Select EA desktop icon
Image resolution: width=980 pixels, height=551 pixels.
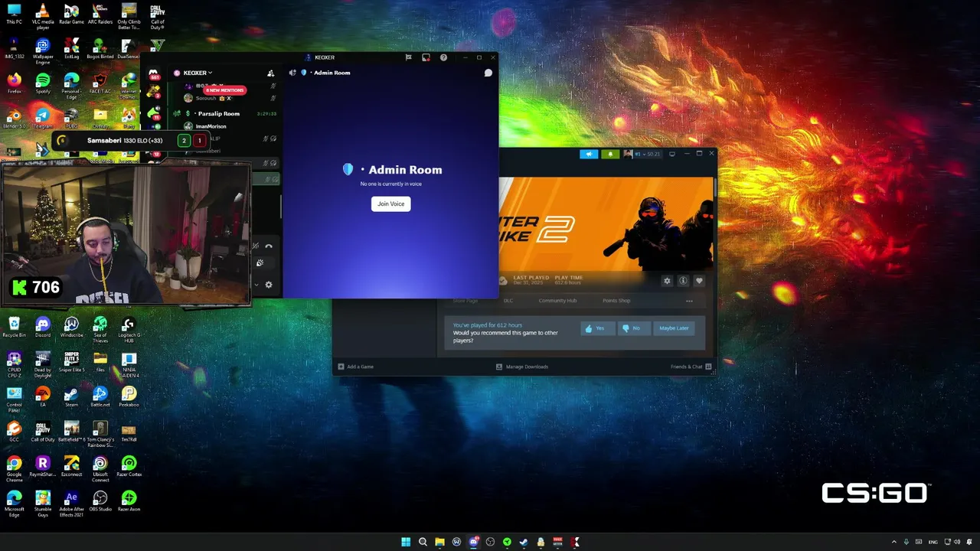point(43,397)
